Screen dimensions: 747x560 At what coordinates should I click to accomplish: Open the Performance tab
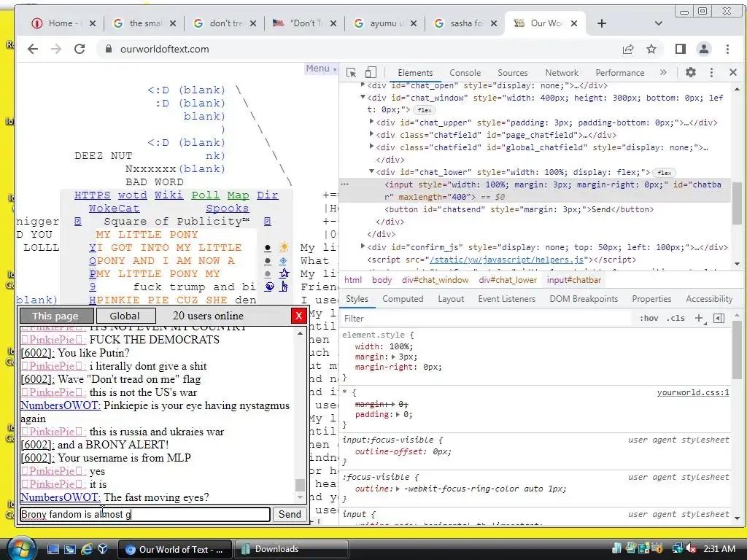pyautogui.click(x=620, y=73)
